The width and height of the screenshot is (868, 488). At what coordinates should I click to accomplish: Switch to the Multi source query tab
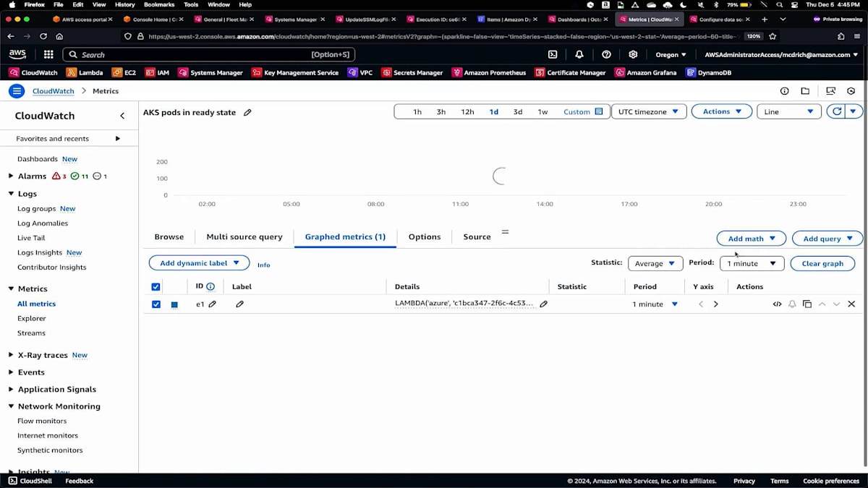[244, 236]
